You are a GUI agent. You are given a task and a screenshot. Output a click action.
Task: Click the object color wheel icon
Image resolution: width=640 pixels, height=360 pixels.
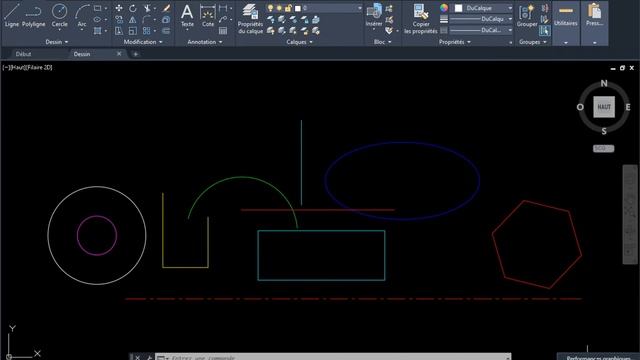click(x=444, y=8)
